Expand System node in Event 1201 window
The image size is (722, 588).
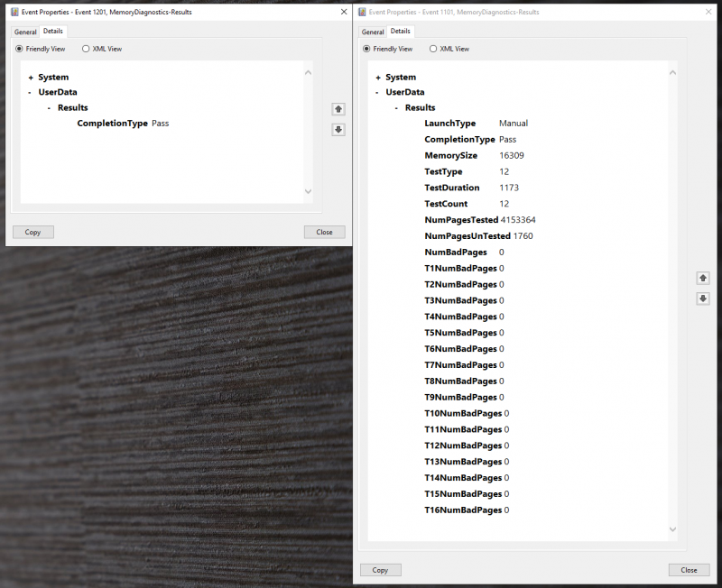pos(31,78)
